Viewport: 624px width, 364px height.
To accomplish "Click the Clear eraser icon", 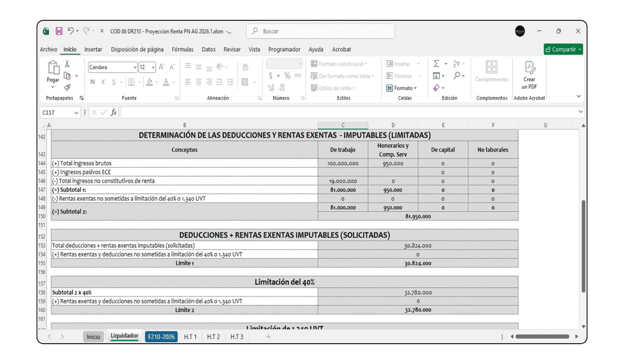I will coord(436,88).
